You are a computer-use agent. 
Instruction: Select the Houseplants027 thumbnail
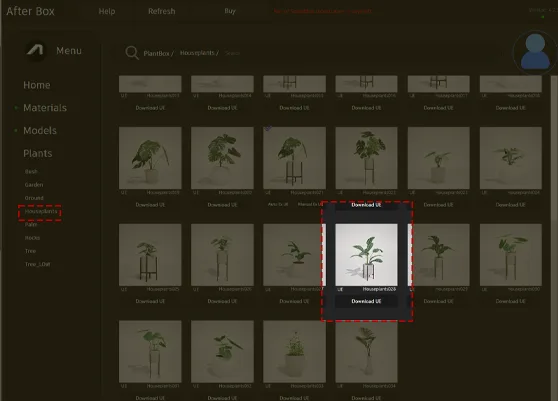tap(293, 255)
